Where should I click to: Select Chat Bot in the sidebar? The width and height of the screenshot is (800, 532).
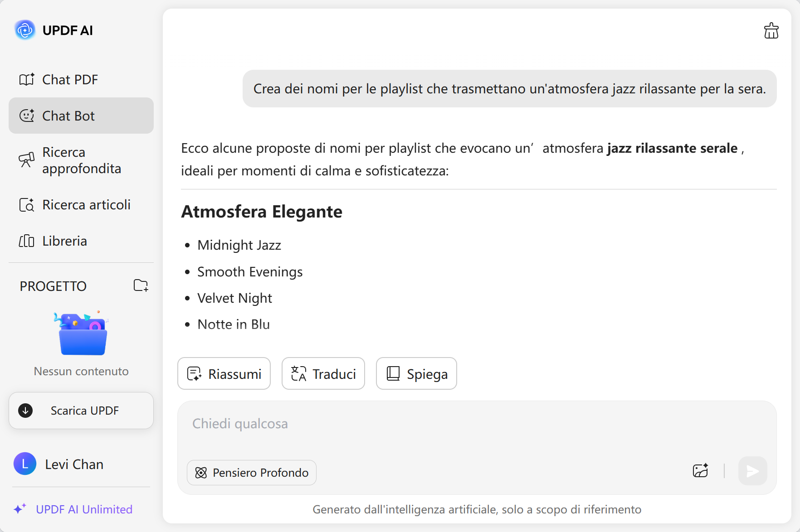tap(68, 116)
